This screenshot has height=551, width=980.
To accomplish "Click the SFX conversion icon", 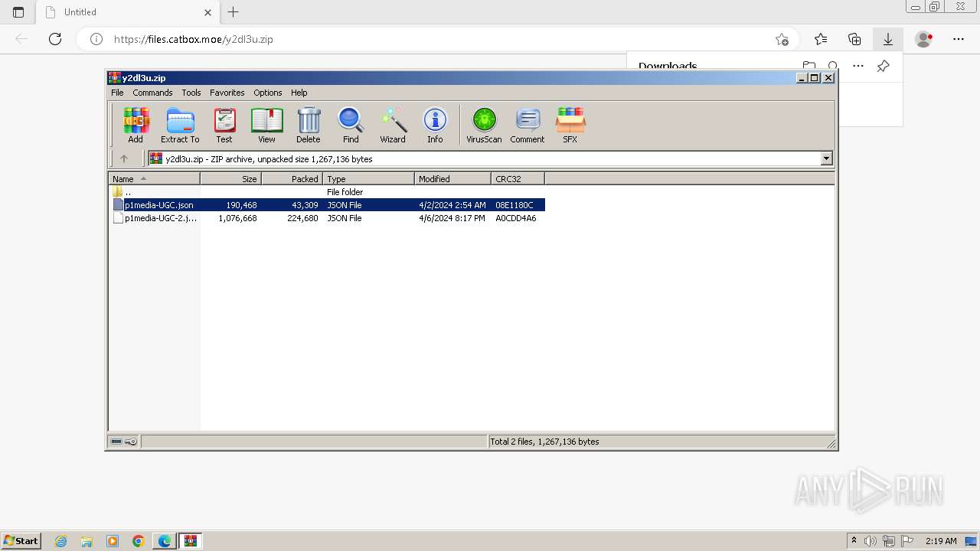I will pyautogui.click(x=570, y=125).
